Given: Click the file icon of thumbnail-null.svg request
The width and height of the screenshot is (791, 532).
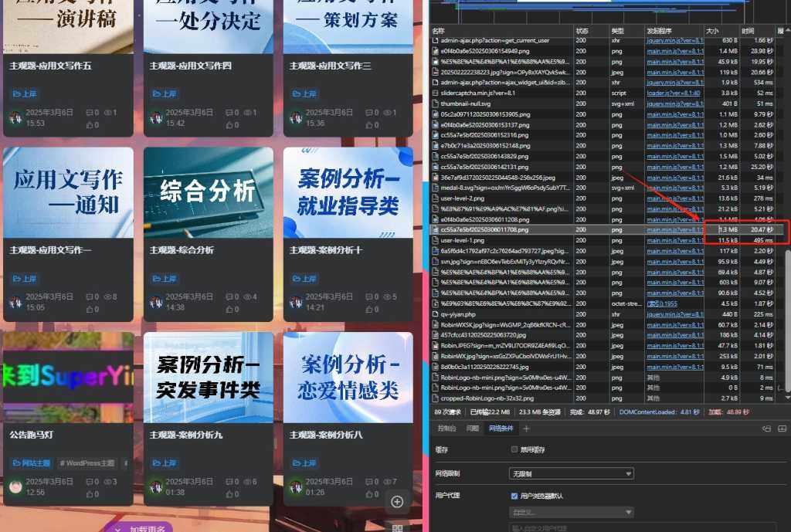Looking at the screenshot, I should point(434,102).
